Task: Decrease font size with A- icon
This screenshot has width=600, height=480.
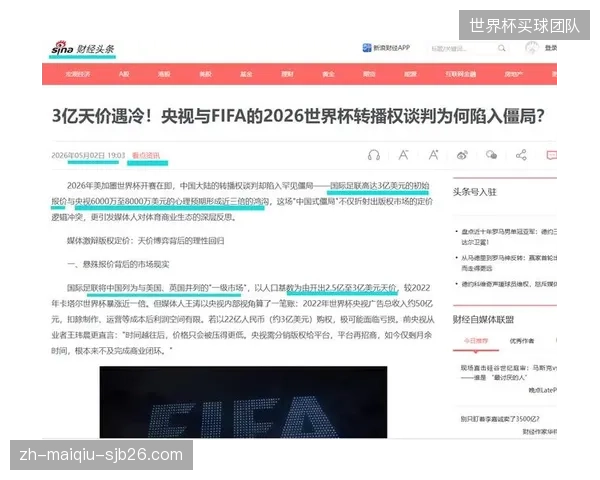Action: click(x=403, y=155)
